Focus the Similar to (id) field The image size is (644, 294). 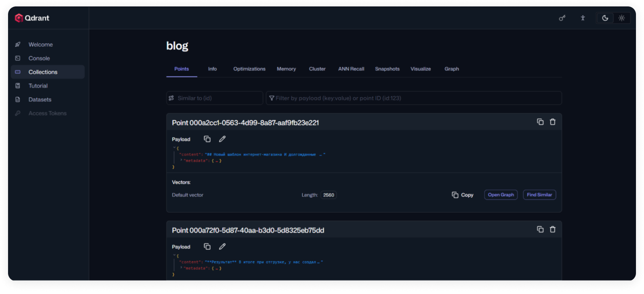(215, 98)
